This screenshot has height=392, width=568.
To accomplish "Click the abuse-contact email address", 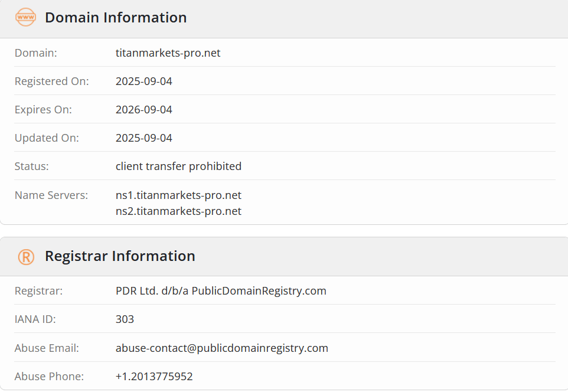I will point(221,348).
